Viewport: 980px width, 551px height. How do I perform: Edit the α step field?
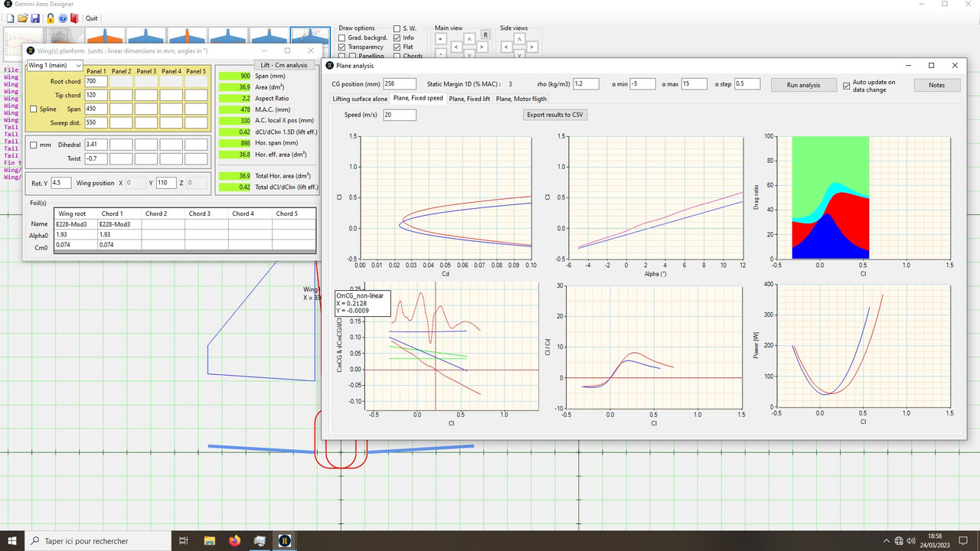pyautogui.click(x=746, y=84)
